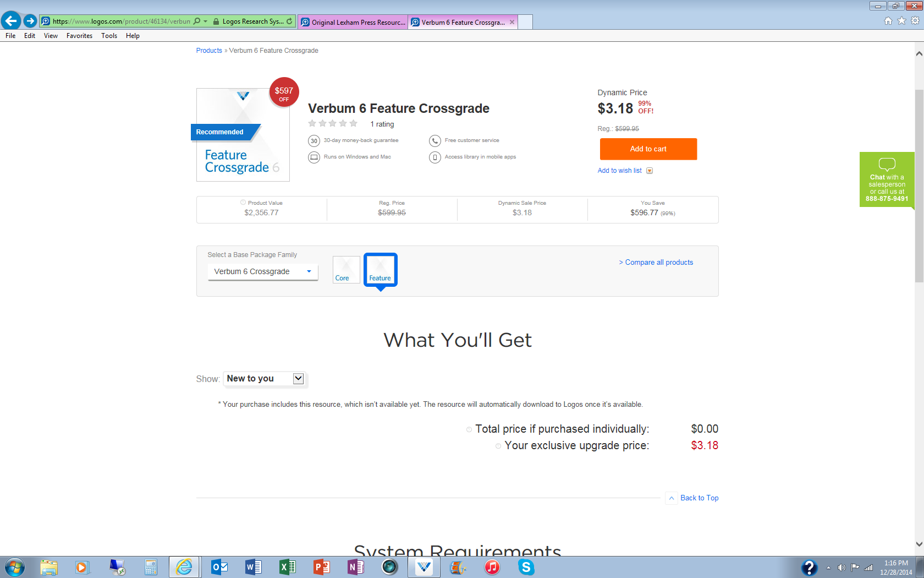Open Excel from the taskbar

pyautogui.click(x=288, y=567)
